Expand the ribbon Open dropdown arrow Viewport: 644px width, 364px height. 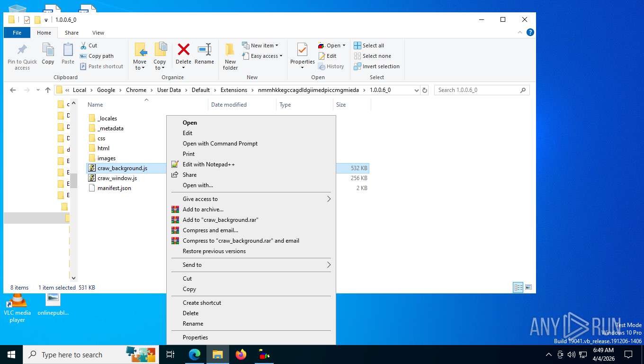344,45
